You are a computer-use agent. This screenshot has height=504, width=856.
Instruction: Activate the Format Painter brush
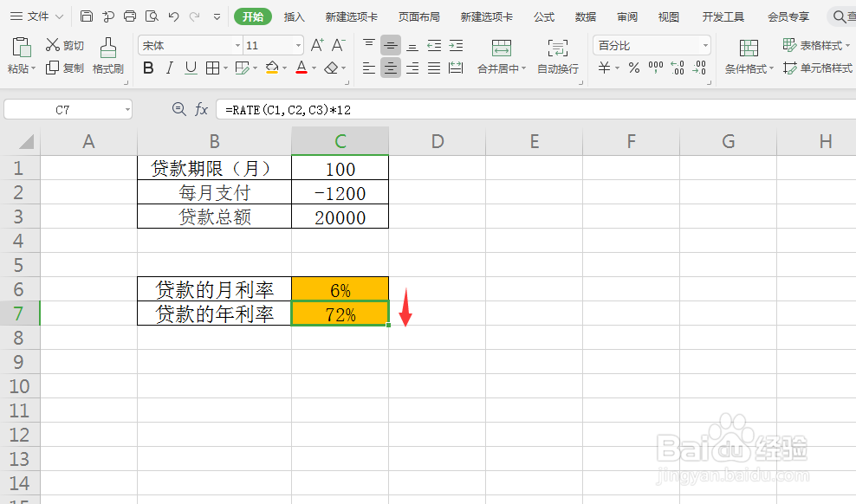coord(108,48)
